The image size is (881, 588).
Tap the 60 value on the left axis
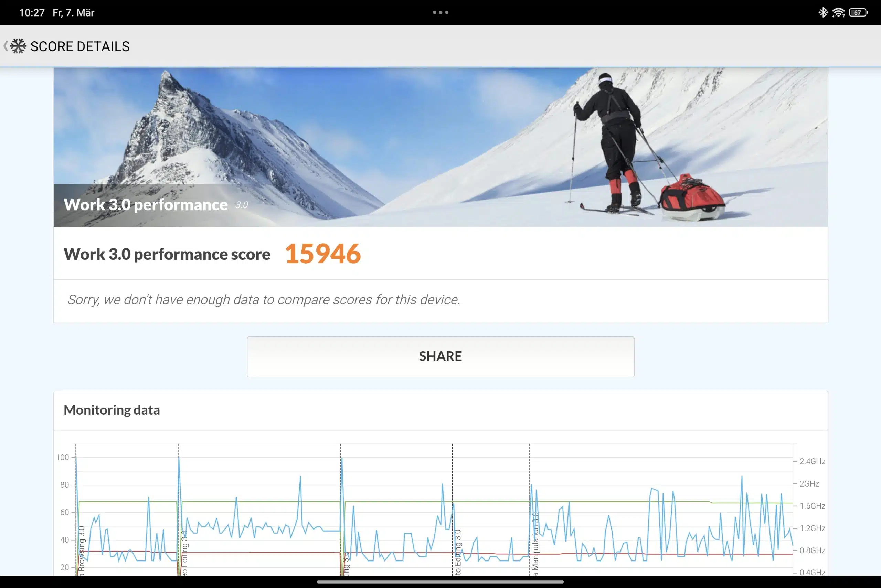[64, 512]
